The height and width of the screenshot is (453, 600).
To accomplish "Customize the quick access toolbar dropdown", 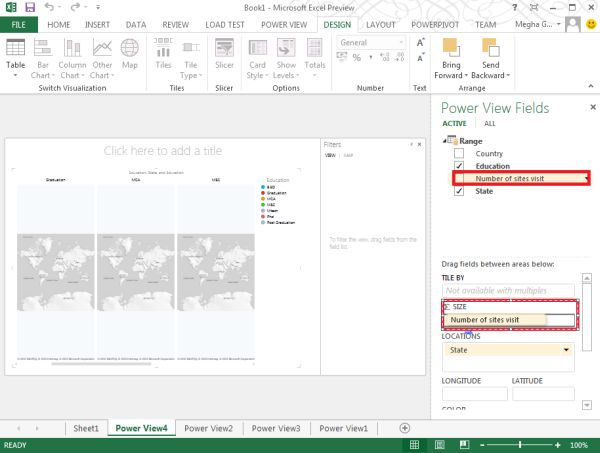I will pos(98,7).
